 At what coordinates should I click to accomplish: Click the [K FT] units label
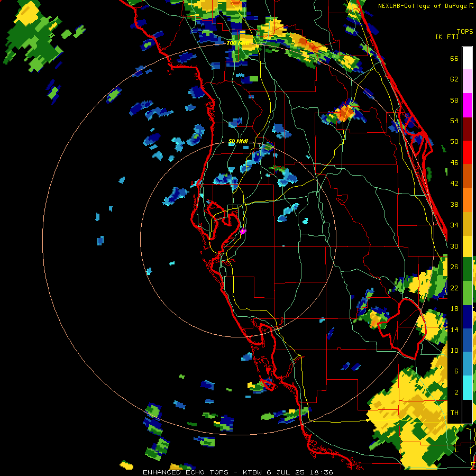[x=447, y=37]
